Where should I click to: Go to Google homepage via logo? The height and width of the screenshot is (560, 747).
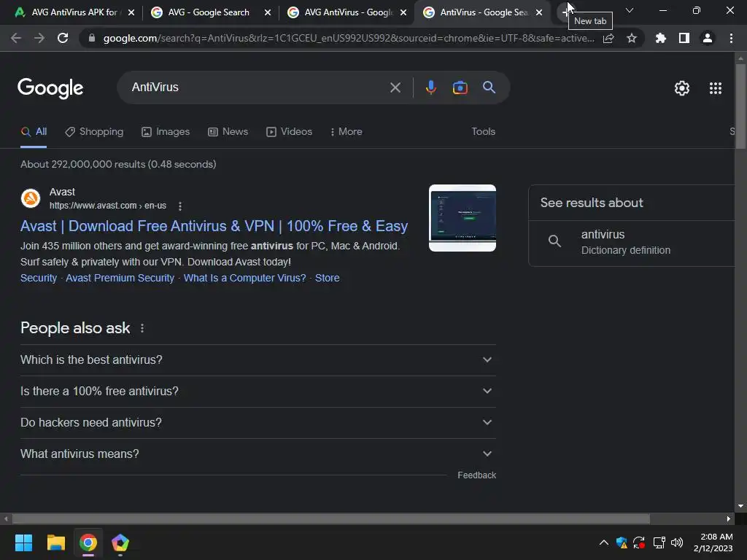click(x=50, y=88)
